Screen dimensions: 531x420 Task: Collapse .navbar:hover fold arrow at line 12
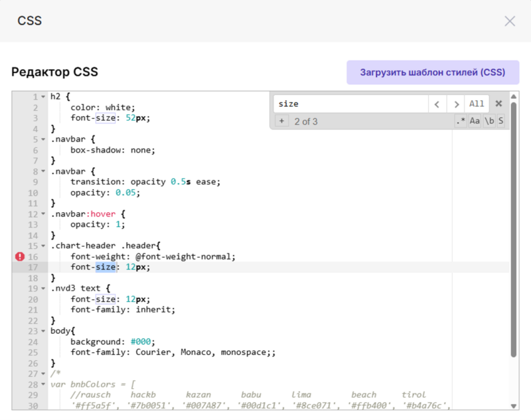click(x=43, y=214)
